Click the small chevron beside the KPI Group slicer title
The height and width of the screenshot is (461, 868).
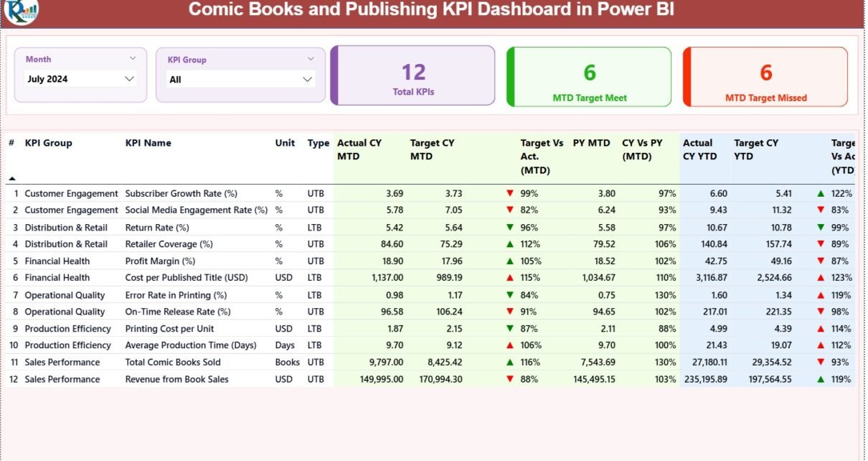311,60
